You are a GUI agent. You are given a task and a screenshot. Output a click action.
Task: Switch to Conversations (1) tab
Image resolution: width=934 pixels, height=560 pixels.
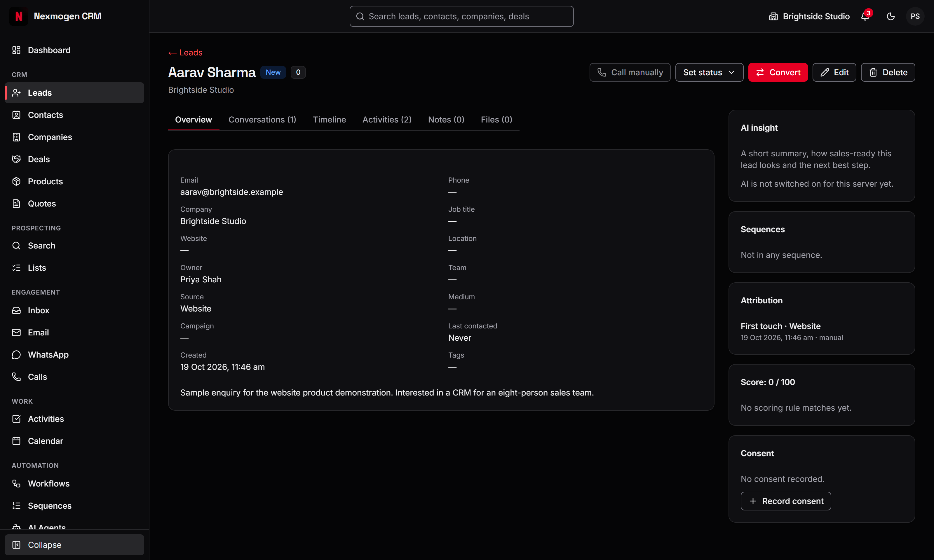(x=262, y=120)
